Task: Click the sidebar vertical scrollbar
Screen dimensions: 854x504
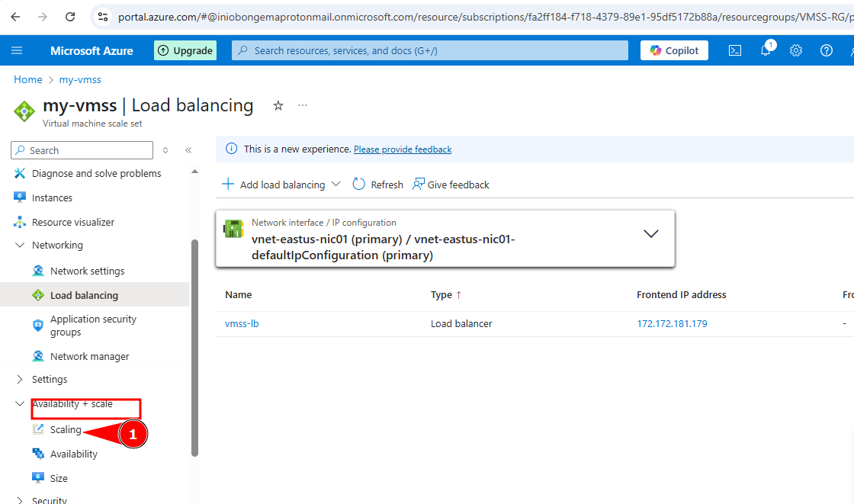Action: click(x=195, y=348)
